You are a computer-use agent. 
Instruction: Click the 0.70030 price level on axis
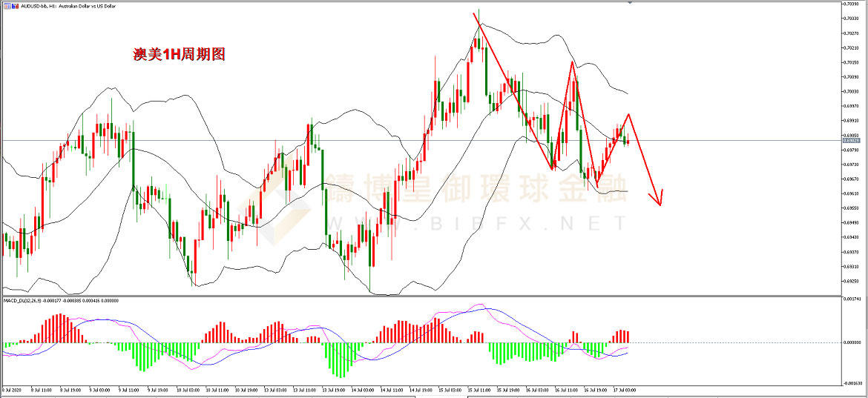coord(852,91)
